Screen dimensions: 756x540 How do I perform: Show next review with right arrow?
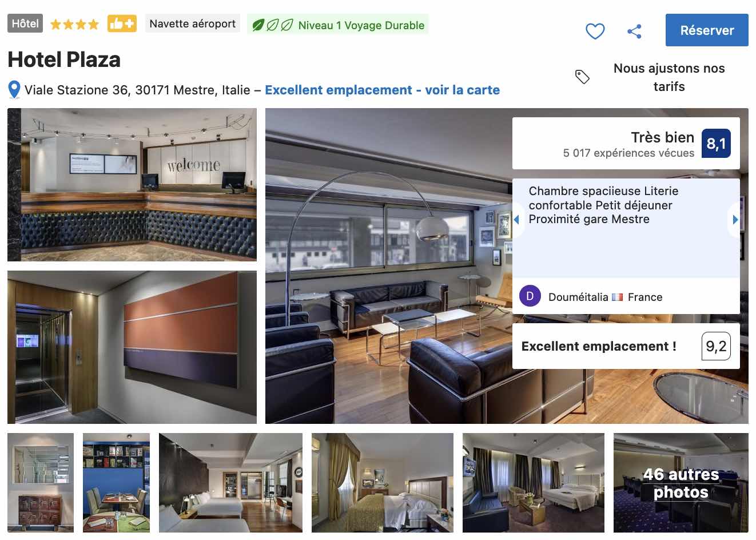point(735,219)
